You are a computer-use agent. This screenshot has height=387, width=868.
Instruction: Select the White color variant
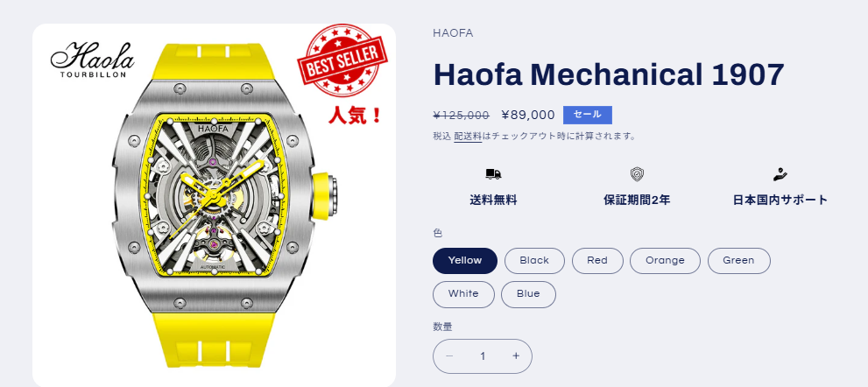463,294
